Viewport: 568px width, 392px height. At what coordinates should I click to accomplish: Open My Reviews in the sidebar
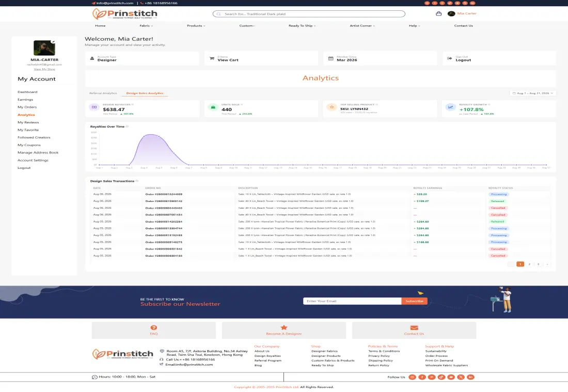click(x=28, y=122)
